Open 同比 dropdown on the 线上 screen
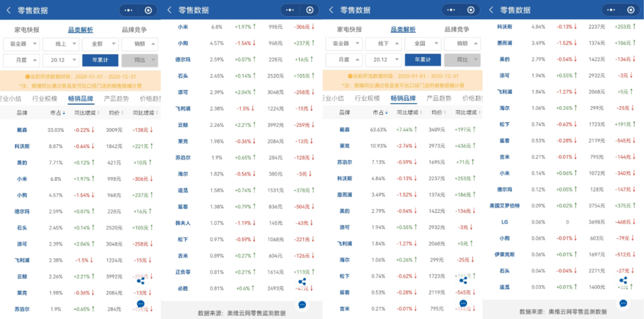Viewport: 644px width, 319px height. (x=140, y=60)
